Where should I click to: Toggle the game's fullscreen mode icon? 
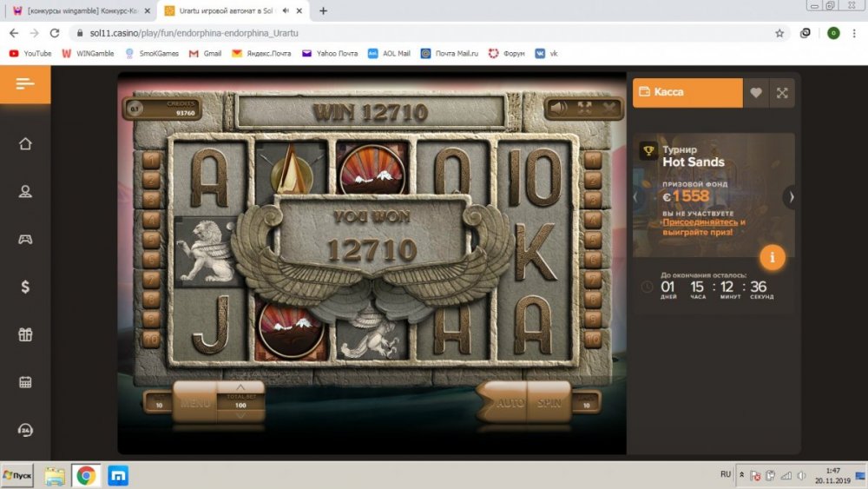click(584, 108)
